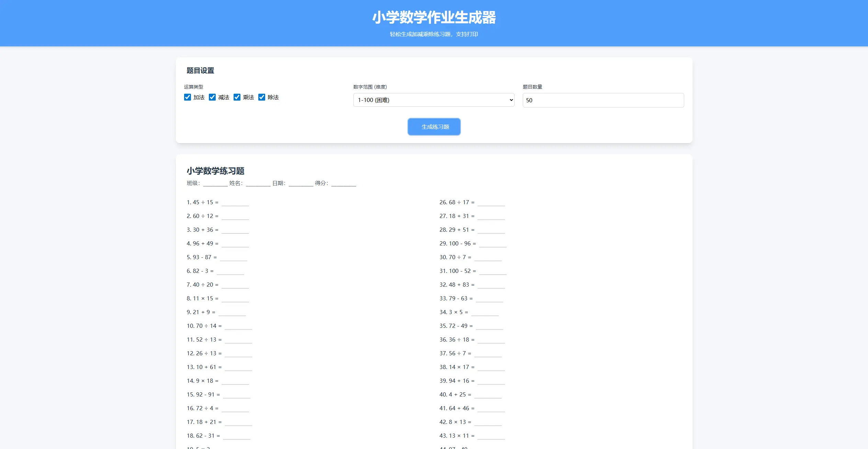Click the answer blank for question 26

click(x=491, y=203)
